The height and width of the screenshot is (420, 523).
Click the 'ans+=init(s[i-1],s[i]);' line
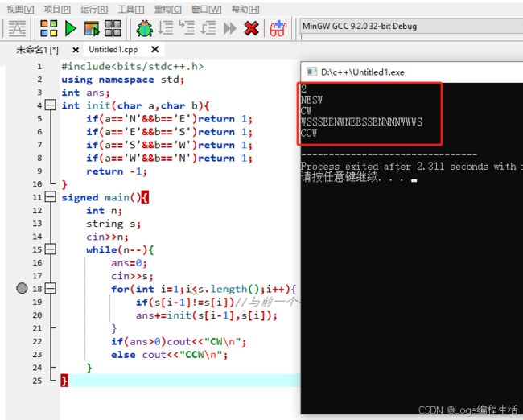pyautogui.click(x=207, y=315)
